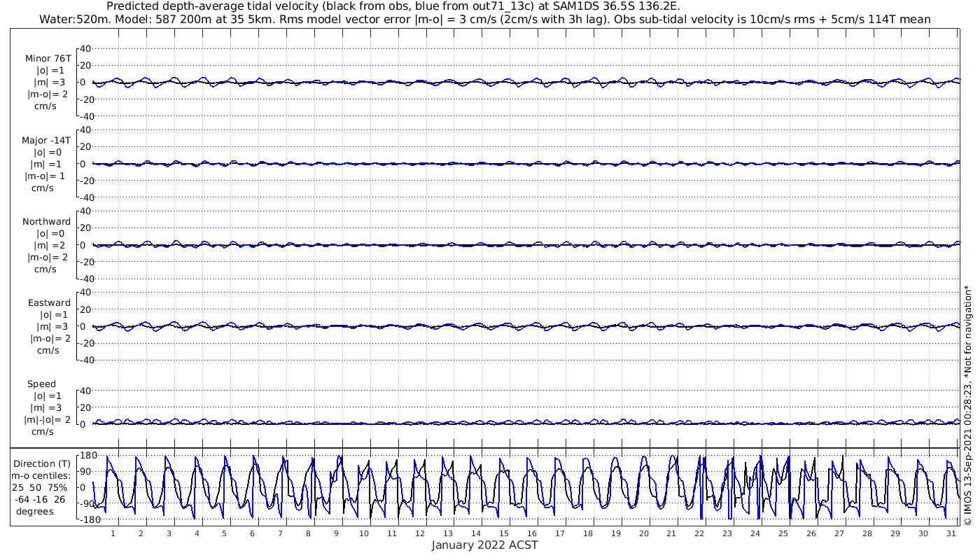The height and width of the screenshot is (560, 980).
Task: Click the 'Northward' panel label
Action: tap(46, 222)
